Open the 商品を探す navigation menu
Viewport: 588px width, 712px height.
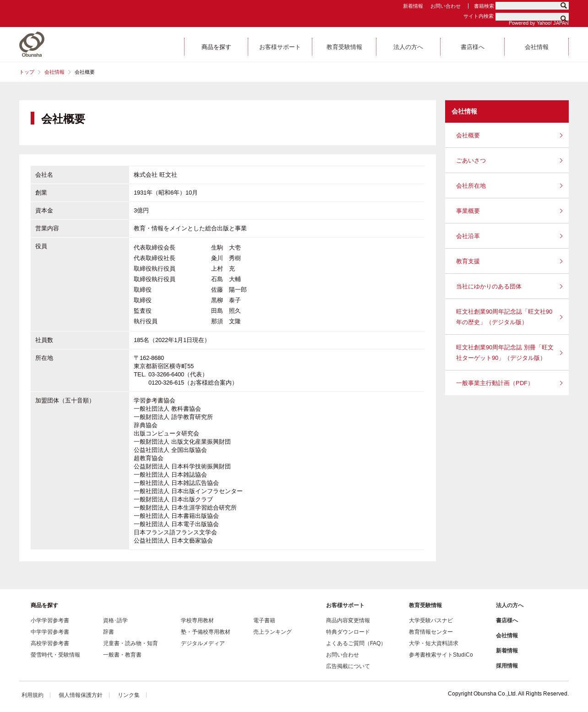coord(216,47)
